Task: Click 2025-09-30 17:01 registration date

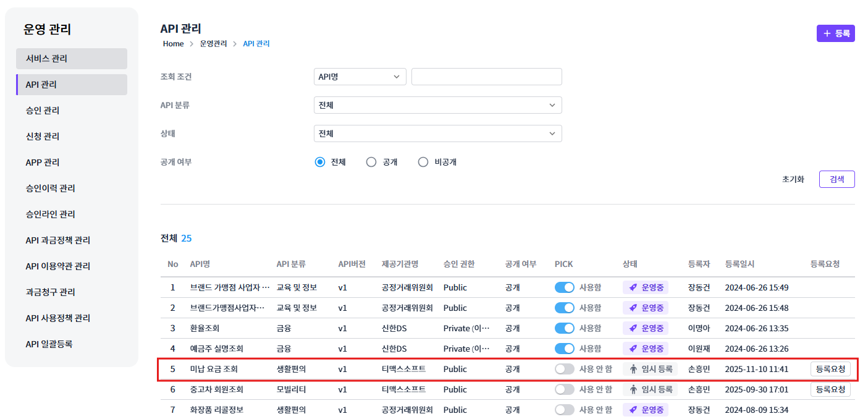Action: pos(757,389)
